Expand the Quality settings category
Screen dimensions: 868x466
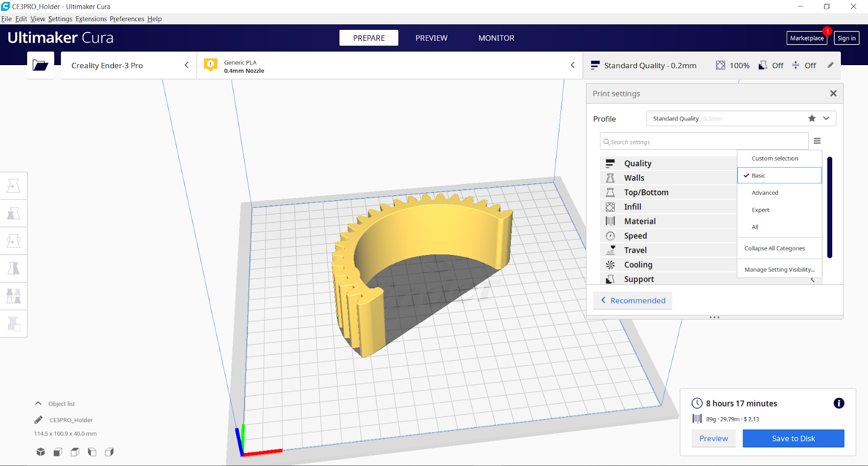click(x=668, y=163)
